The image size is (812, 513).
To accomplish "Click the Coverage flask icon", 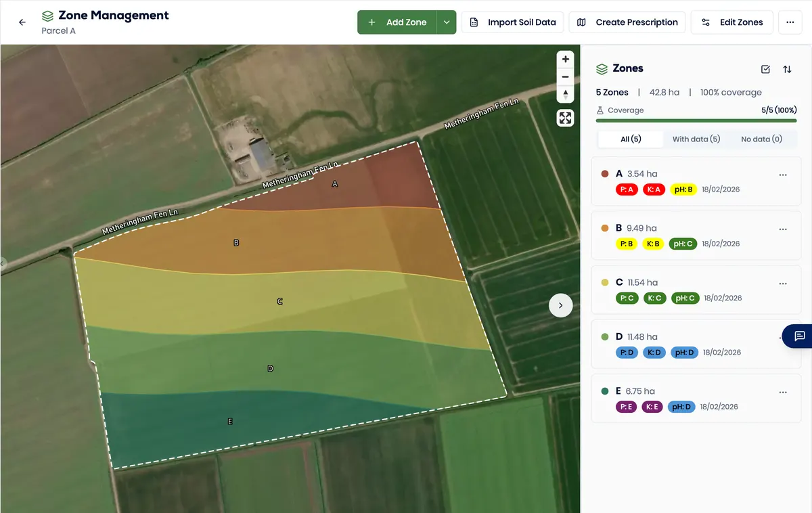I will click(x=600, y=110).
